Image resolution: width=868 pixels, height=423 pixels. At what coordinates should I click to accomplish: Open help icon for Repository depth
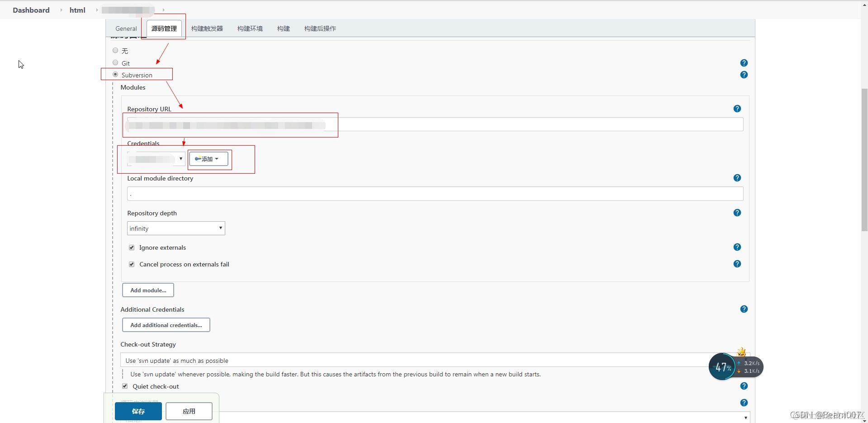[x=737, y=213]
